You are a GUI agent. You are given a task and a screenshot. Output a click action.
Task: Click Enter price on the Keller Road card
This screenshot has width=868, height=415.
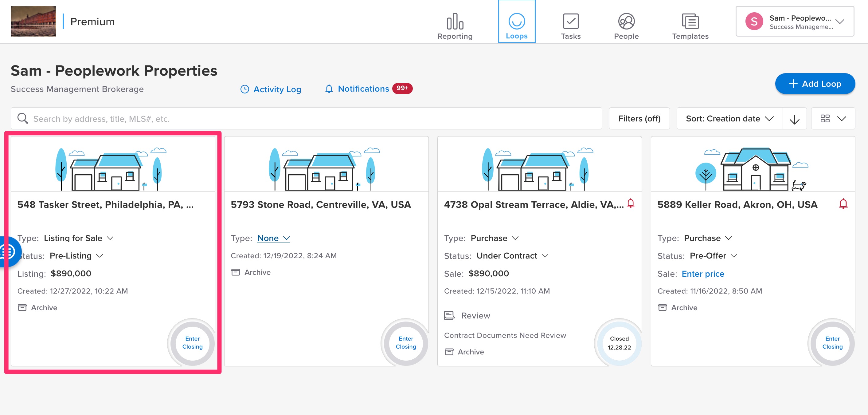coord(703,274)
